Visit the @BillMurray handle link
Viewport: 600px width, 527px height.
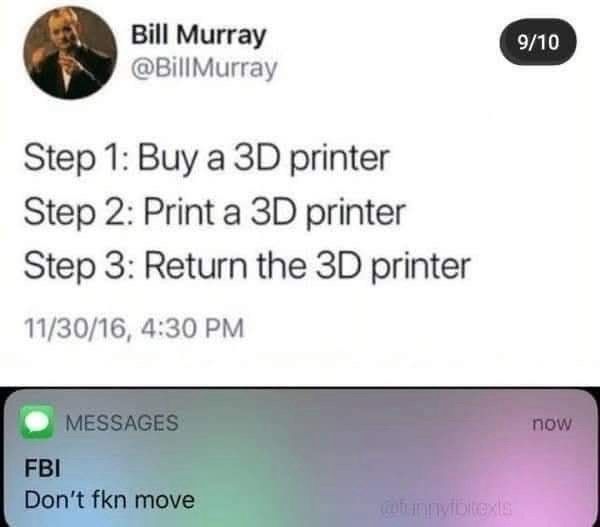coord(204,69)
